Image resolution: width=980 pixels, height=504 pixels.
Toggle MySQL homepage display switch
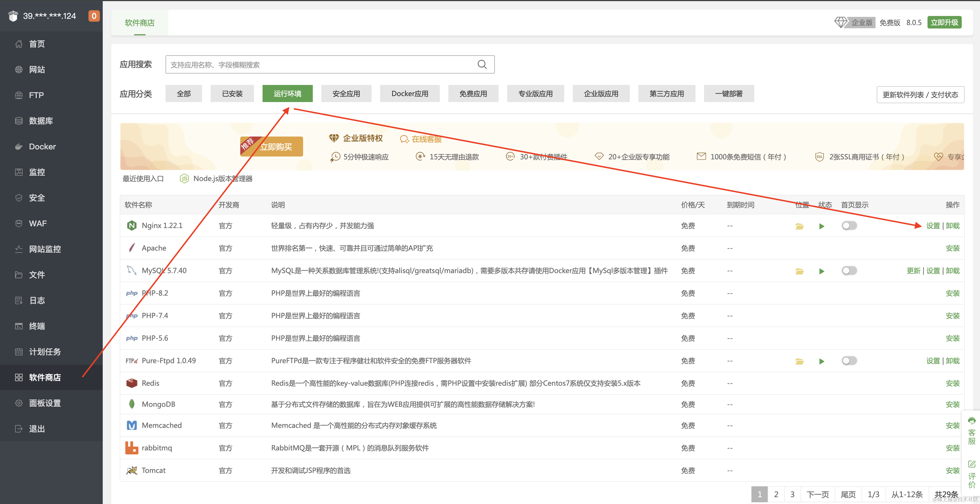849,271
